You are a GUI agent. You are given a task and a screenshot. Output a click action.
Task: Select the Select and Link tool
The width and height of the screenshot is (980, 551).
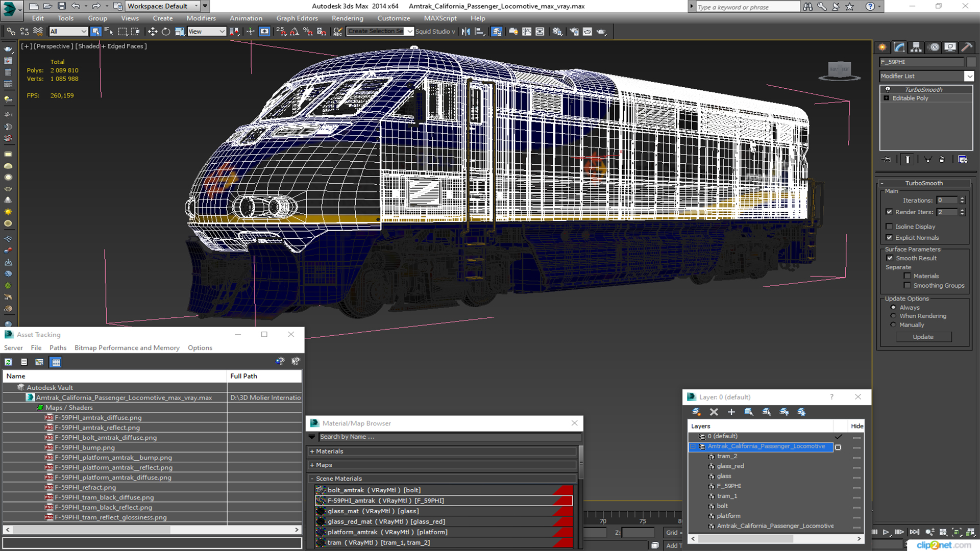11,32
